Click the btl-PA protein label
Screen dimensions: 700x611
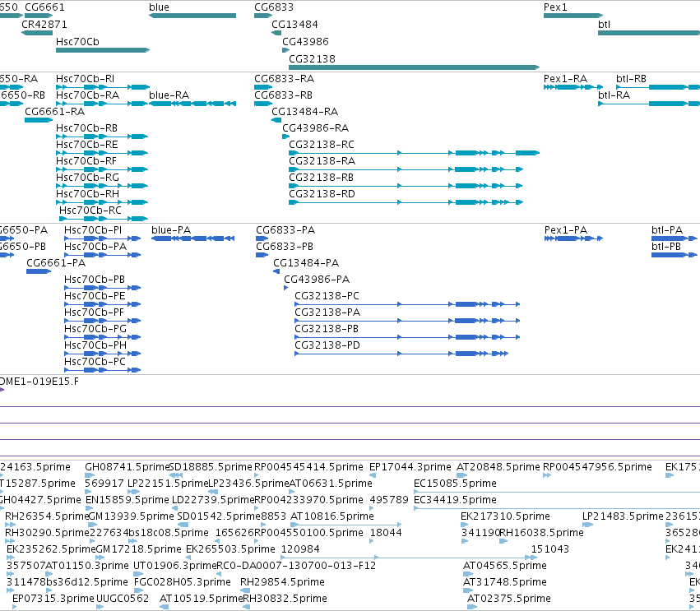pos(667,230)
